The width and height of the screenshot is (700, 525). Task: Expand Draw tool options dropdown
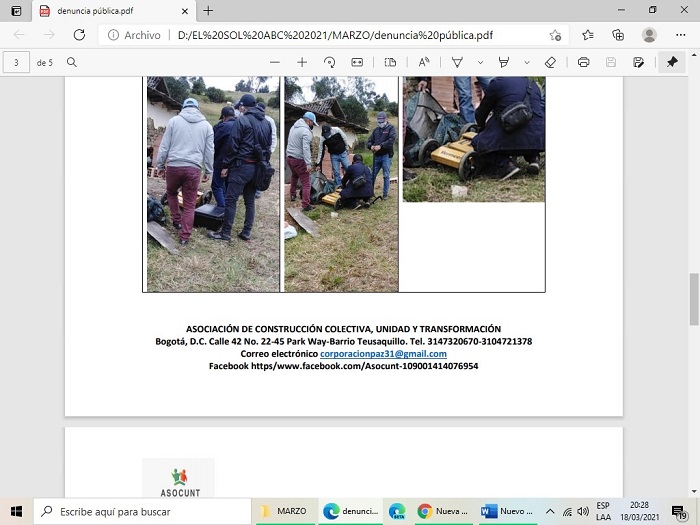[x=480, y=62]
